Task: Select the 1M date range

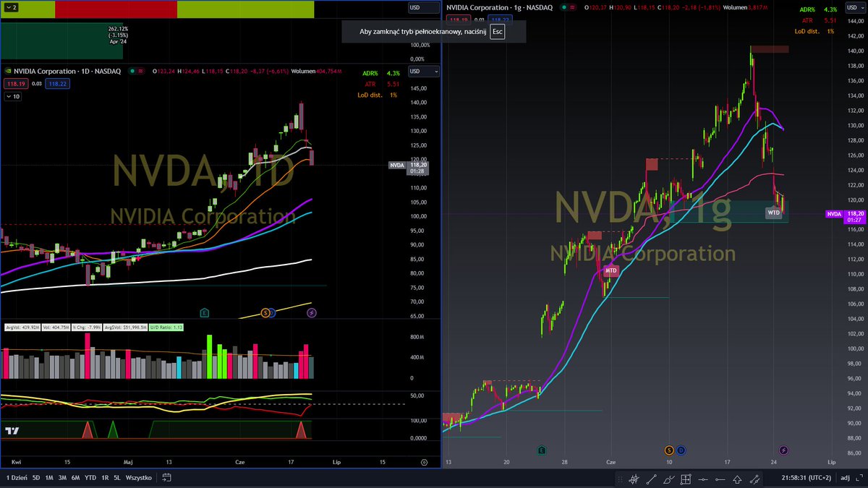Action: 49,477
